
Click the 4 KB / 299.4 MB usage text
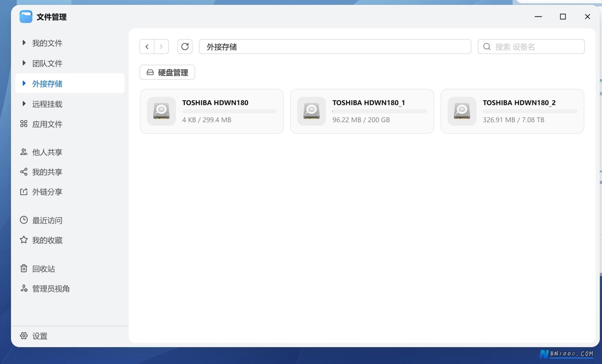tap(207, 120)
